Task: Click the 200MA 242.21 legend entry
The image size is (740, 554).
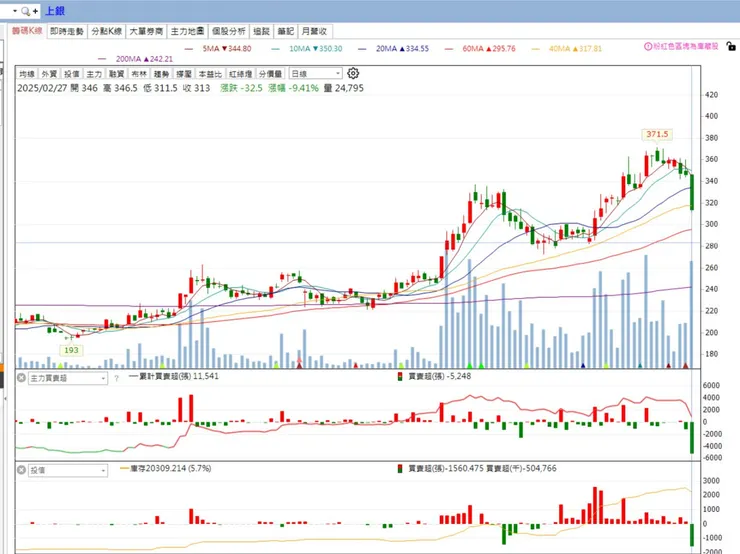Action: click(x=135, y=59)
